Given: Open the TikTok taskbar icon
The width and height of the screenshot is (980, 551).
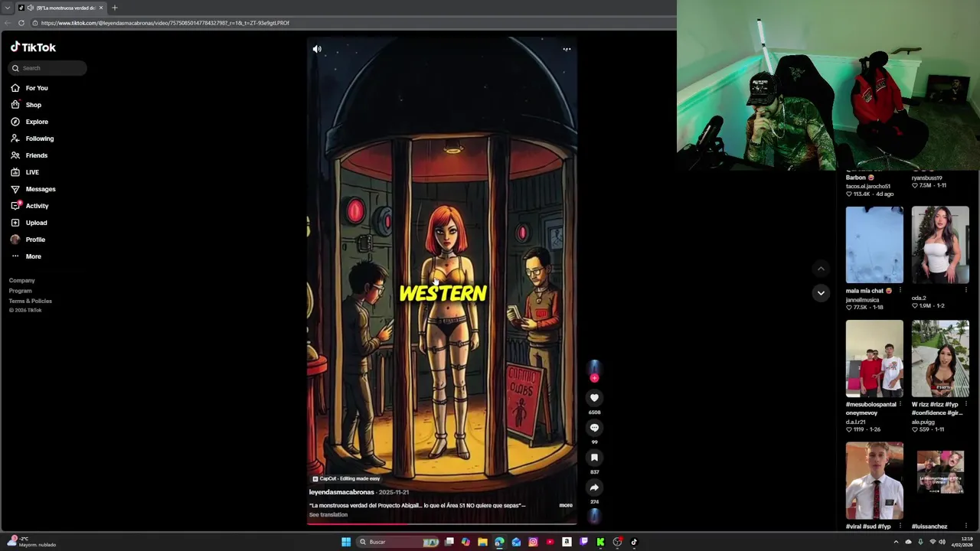Looking at the screenshot, I should (634, 542).
